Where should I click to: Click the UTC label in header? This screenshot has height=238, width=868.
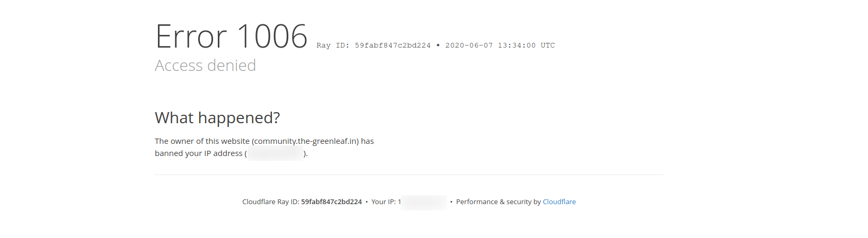tap(547, 45)
